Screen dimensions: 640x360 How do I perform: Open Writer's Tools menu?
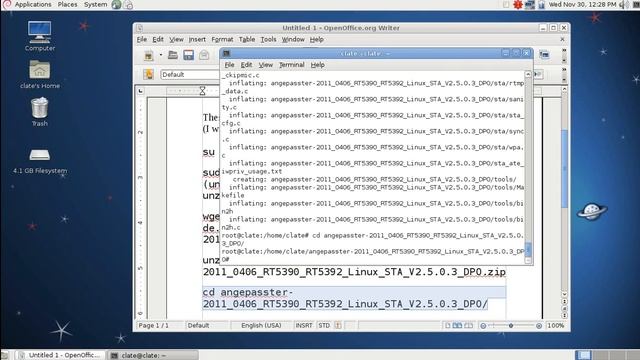click(x=269, y=40)
